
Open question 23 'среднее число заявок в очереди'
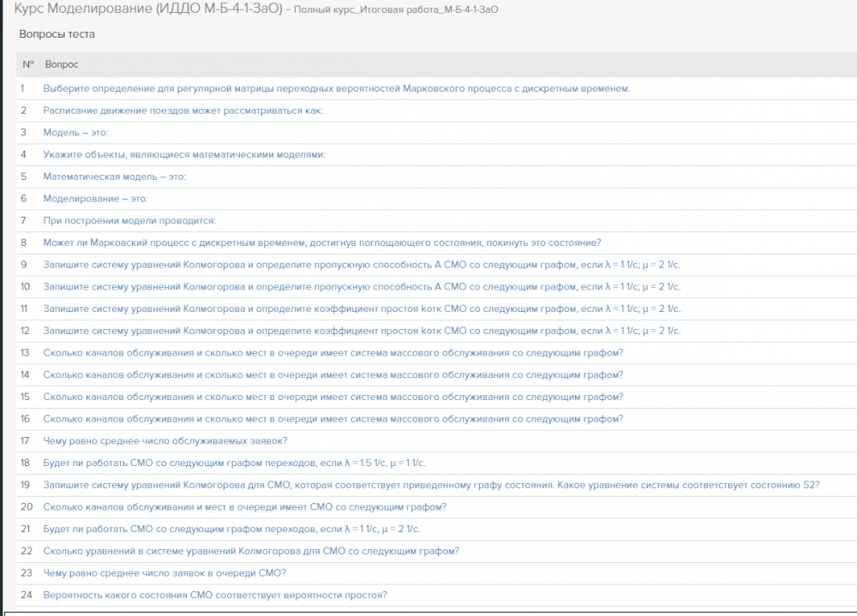[165, 573]
